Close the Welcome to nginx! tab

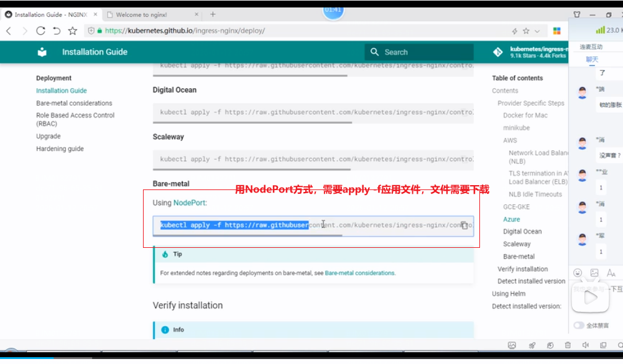[x=196, y=14]
